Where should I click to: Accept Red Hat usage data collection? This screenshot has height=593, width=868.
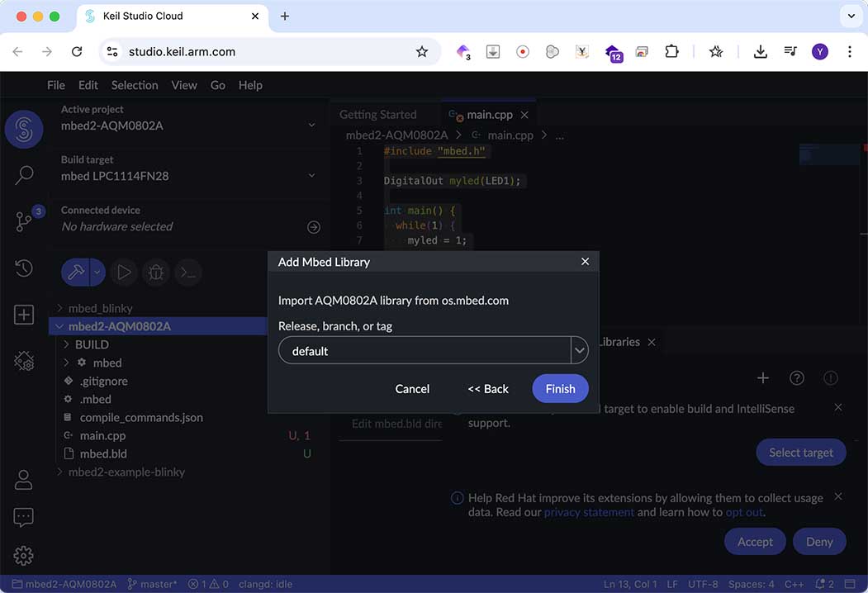(x=755, y=542)
